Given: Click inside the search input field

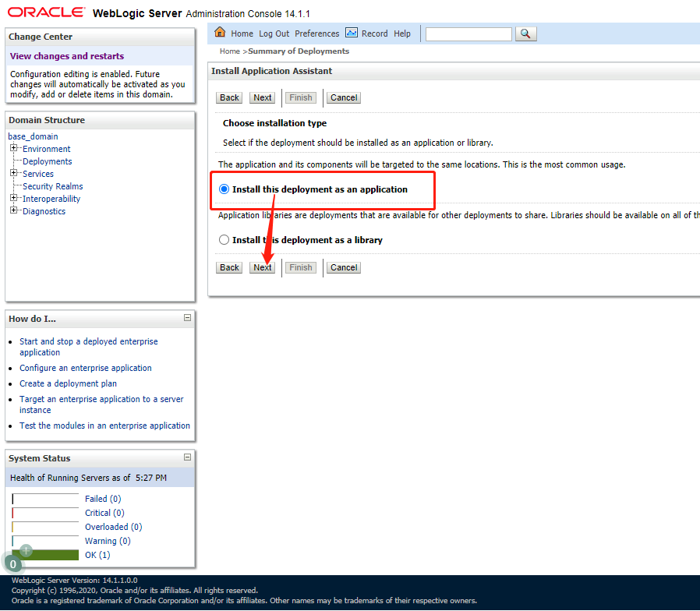Looking at the screenshot, I should [x=468, y=34].
